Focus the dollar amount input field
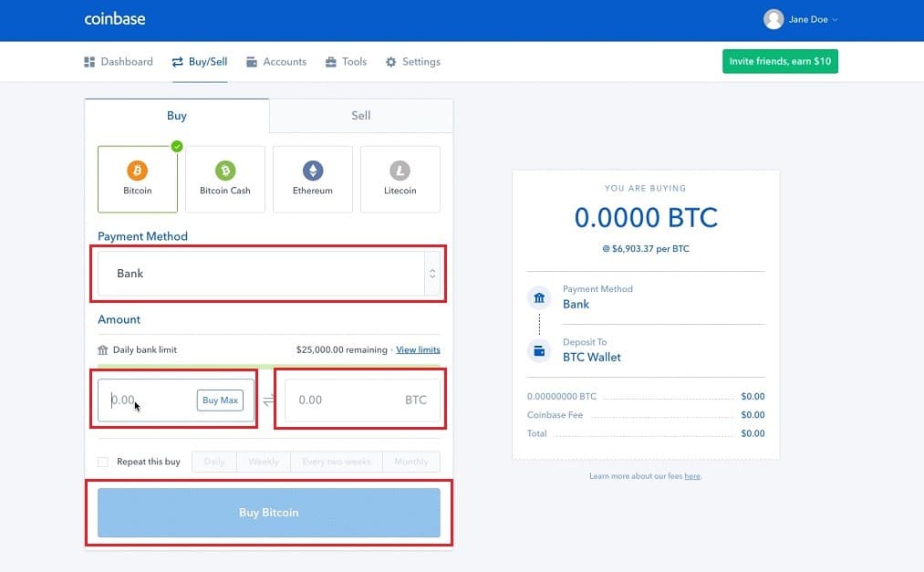This screenshot has height=572, width=924. [176, 400]
